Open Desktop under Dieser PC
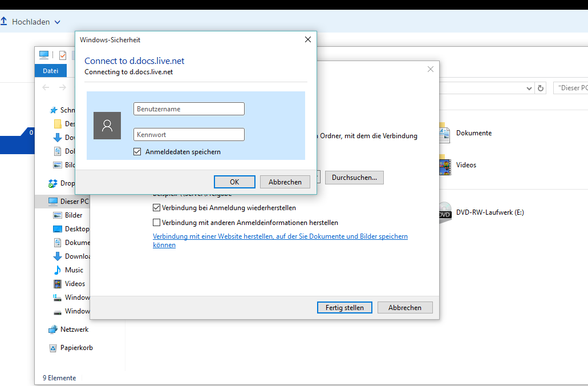Viewport: 588px width, 386px height. coord(77,229)
